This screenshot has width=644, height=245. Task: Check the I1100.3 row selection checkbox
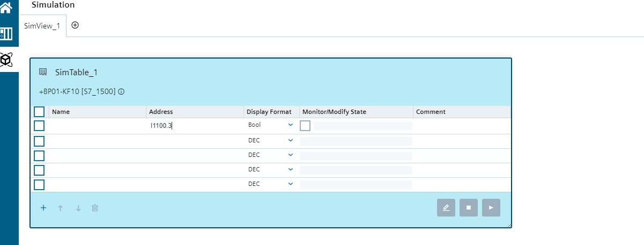(39, 126)
